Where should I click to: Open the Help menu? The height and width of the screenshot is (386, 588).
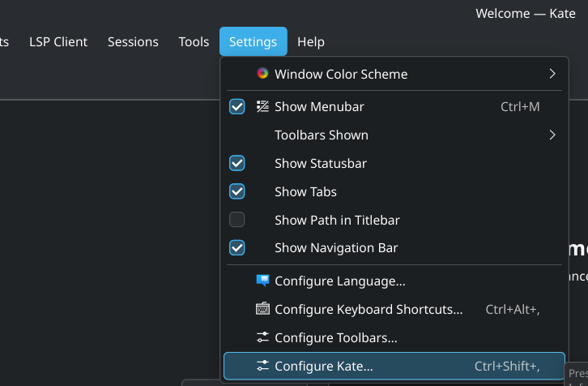tap(311, 41)
